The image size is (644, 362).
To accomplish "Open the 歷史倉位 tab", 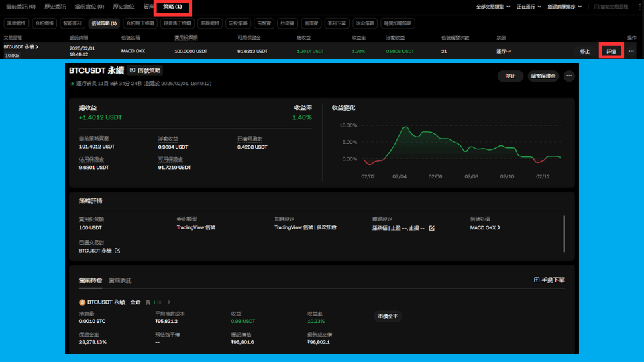I will point(123,7).
